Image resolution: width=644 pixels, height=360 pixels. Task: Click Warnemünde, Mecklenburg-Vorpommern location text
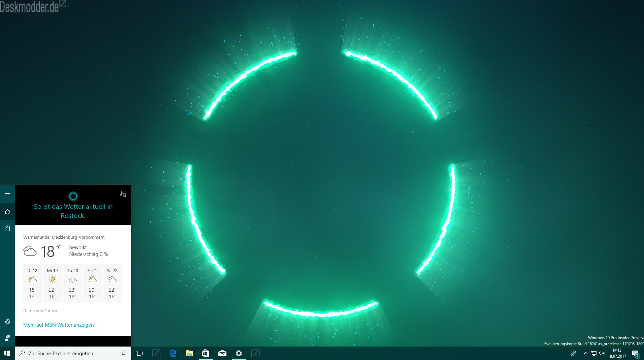64,237
